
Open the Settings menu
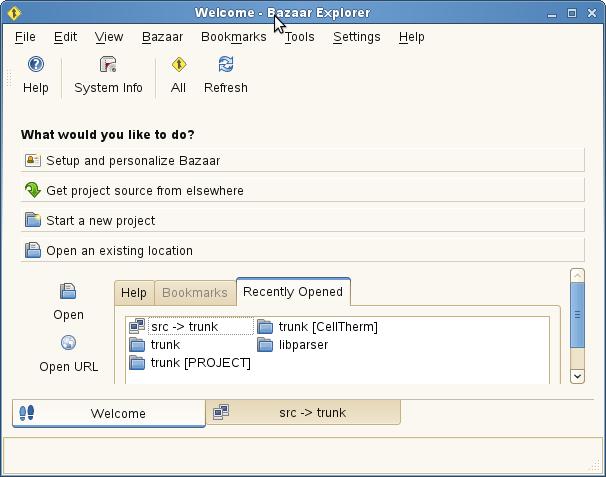coord(357,37)
